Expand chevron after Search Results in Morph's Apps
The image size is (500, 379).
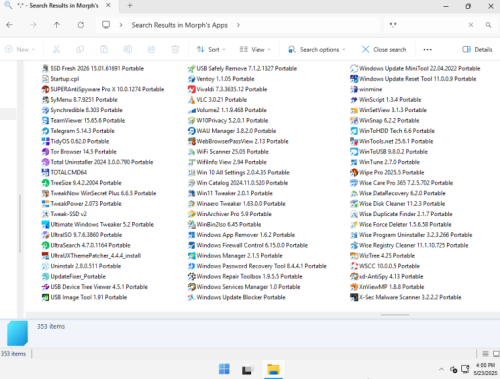(238, 25)
